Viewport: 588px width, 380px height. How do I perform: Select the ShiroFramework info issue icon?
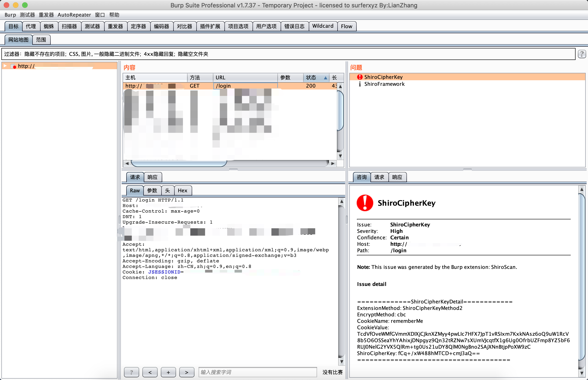[x=360, y=84]
